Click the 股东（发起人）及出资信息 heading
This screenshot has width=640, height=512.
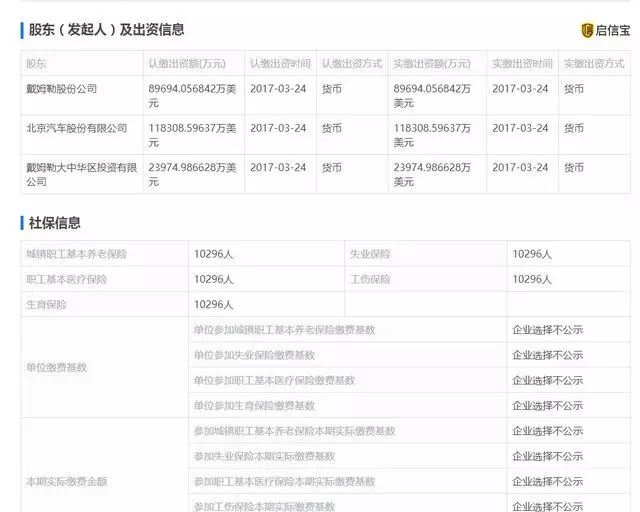(x=107, y=30)
